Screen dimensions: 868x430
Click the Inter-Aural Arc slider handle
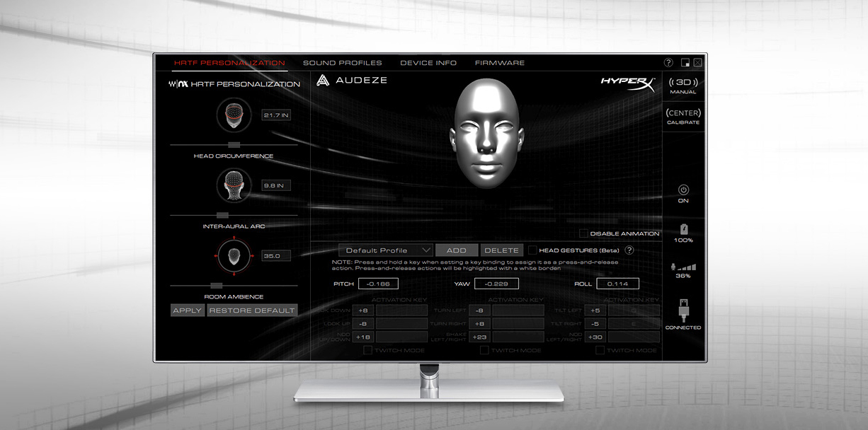pyautogui.click(x=222, y=215)
